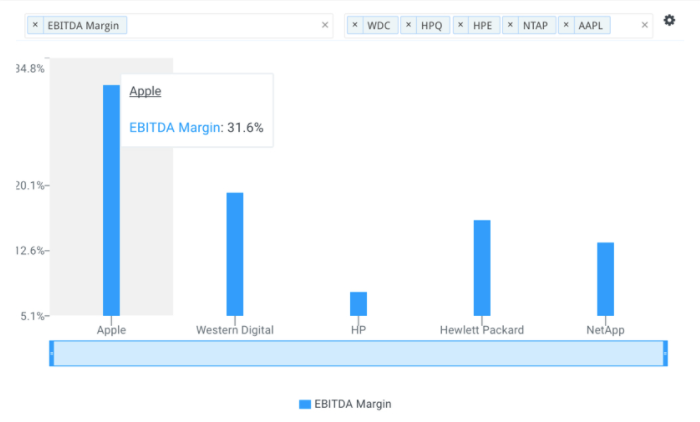Open the Apple link in the tooltip
The height and width of the screenshot is (422, 700).
(145, 91)
